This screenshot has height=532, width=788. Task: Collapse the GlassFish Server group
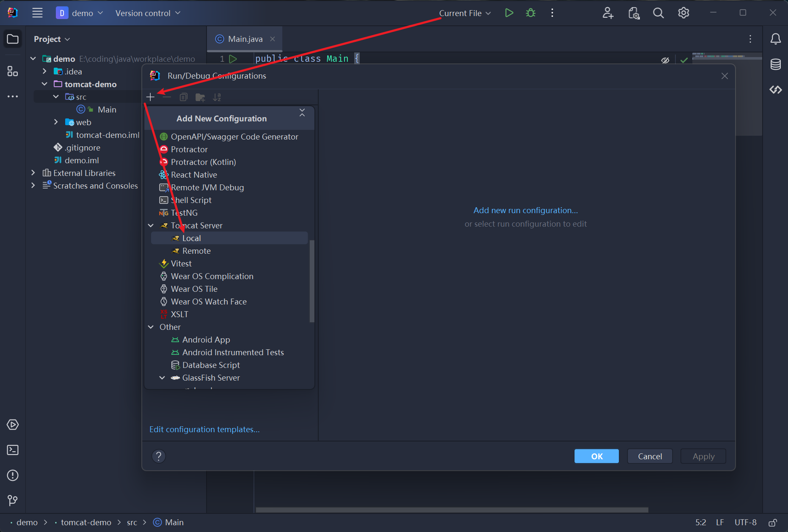(x=162, y=378)
